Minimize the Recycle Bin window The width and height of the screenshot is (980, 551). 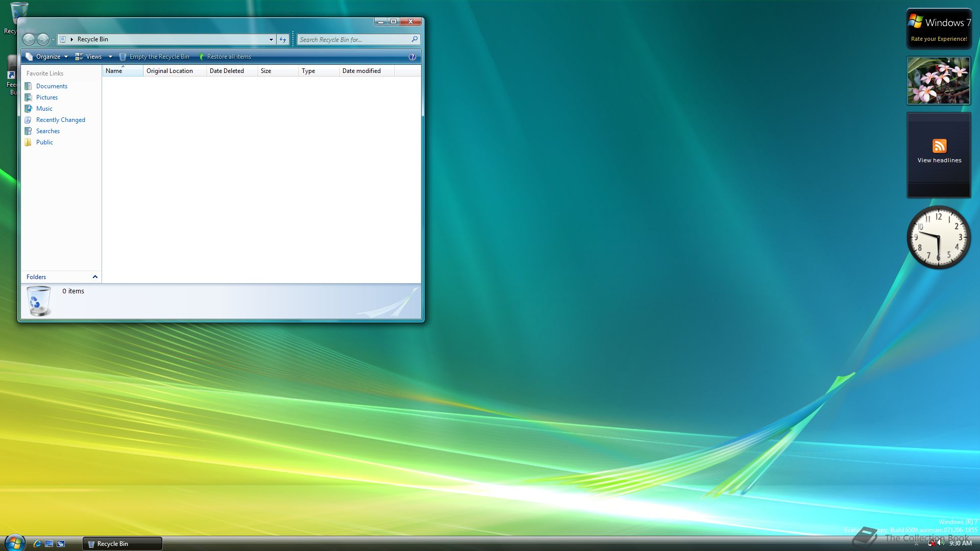click(381, 21)
